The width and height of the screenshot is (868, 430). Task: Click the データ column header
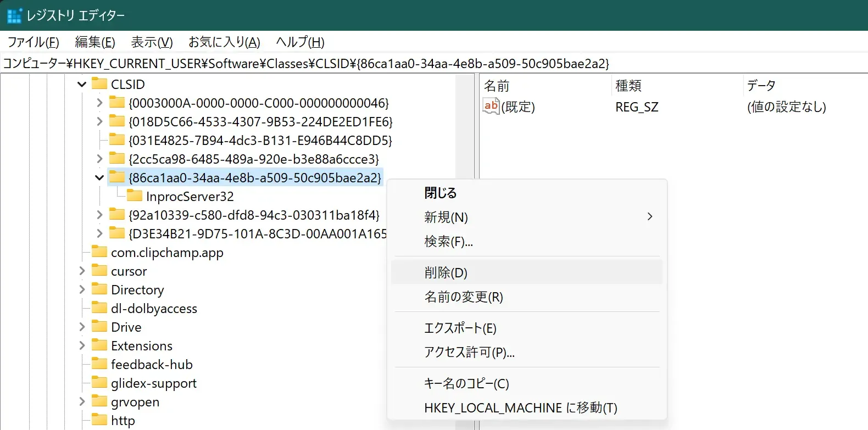coord(805,86)
